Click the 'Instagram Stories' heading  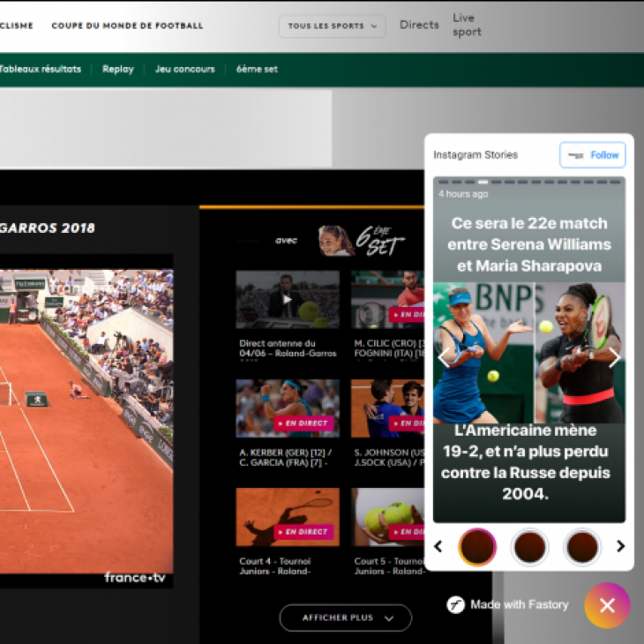click(x=476, y=155)
